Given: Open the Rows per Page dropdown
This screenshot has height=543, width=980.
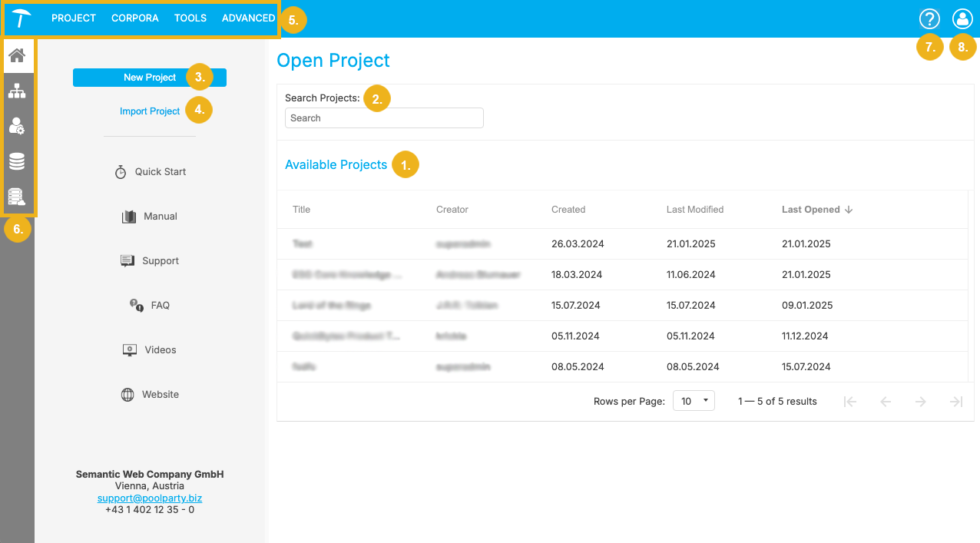Looking at the screenshot, I should click(693, 400).
